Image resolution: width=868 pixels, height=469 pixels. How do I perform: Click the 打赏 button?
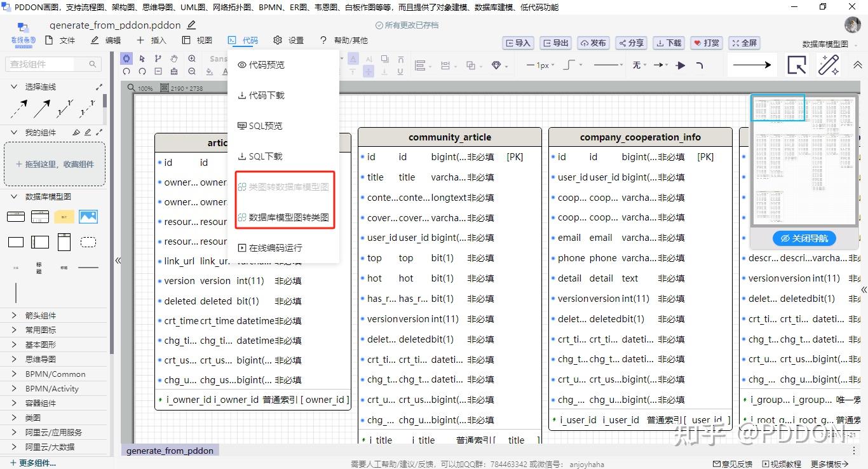(x=707, y=43)
